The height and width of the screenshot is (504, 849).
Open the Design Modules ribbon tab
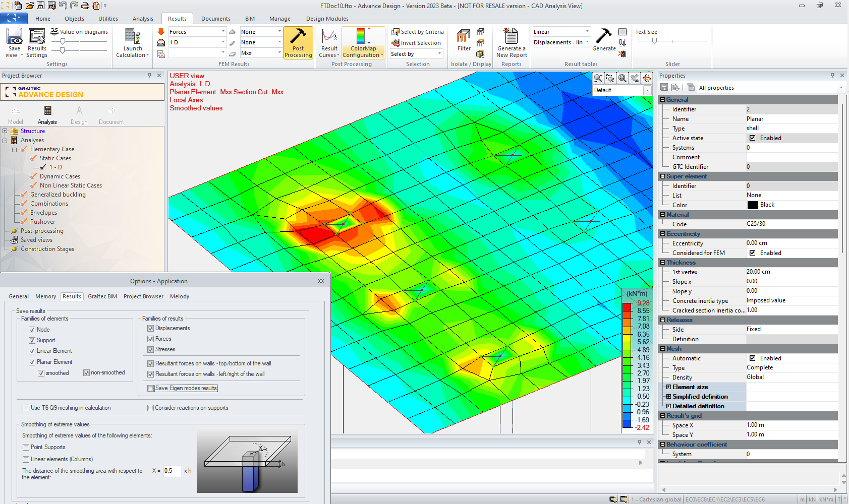pos(327,19)
